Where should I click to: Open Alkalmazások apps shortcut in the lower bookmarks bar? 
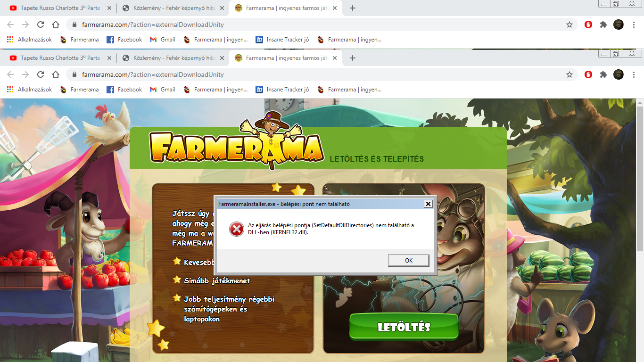(x=30, y=90)
